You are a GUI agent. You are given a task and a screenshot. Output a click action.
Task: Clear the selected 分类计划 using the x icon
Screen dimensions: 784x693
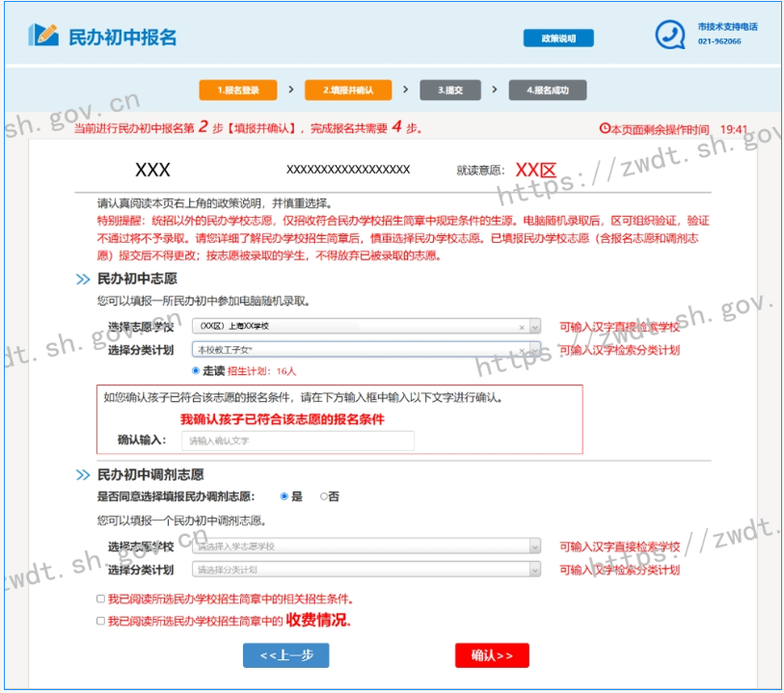click(x=522, y=350)
